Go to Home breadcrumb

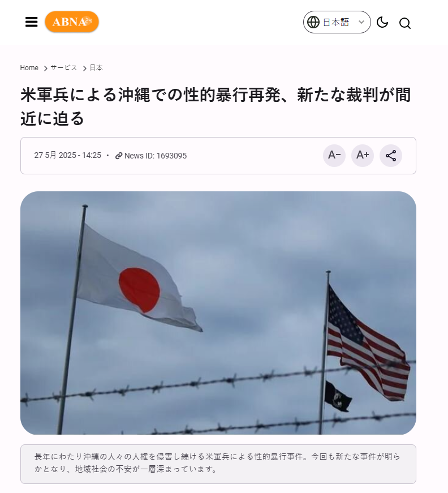coord(29,67)
